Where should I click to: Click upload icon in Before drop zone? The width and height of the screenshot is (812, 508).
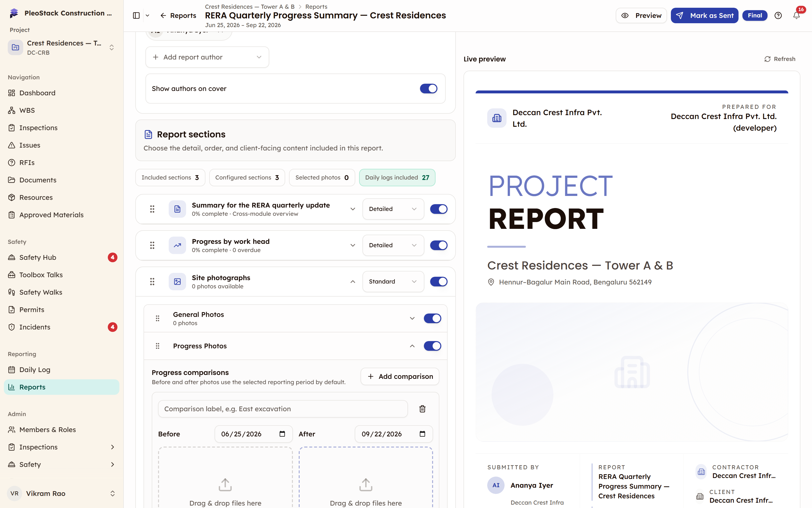coord(225,485)
